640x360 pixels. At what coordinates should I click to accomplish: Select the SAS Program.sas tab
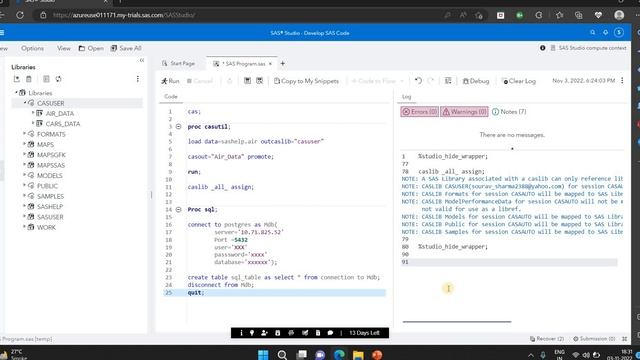coord(242,64)
